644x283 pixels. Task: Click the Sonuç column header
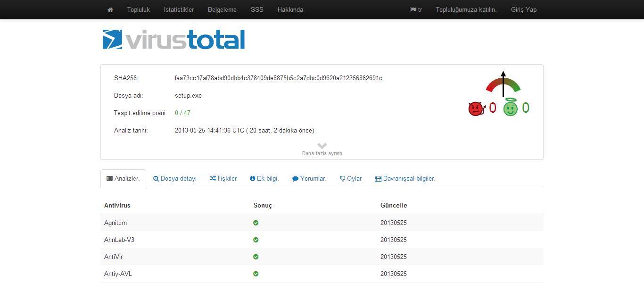pos(263,205)
